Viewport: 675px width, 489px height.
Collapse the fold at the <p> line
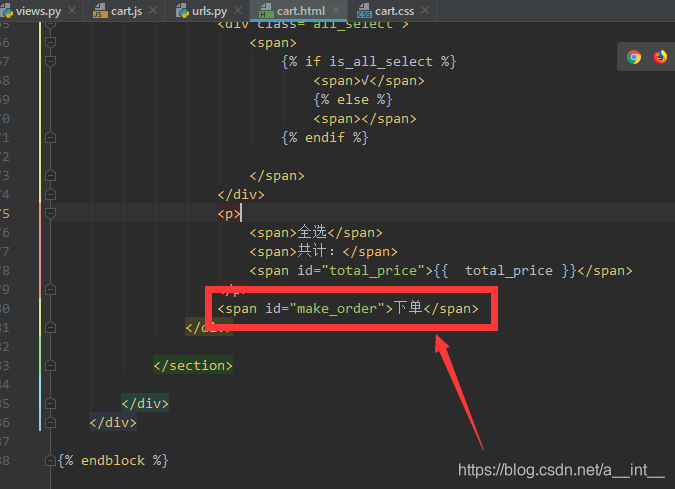(50, 214)
